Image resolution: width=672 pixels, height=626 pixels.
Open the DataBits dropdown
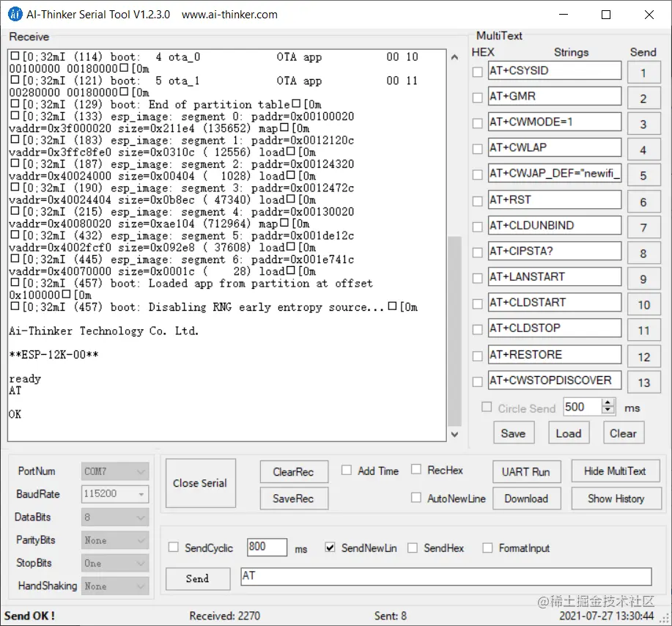[115, 517]
